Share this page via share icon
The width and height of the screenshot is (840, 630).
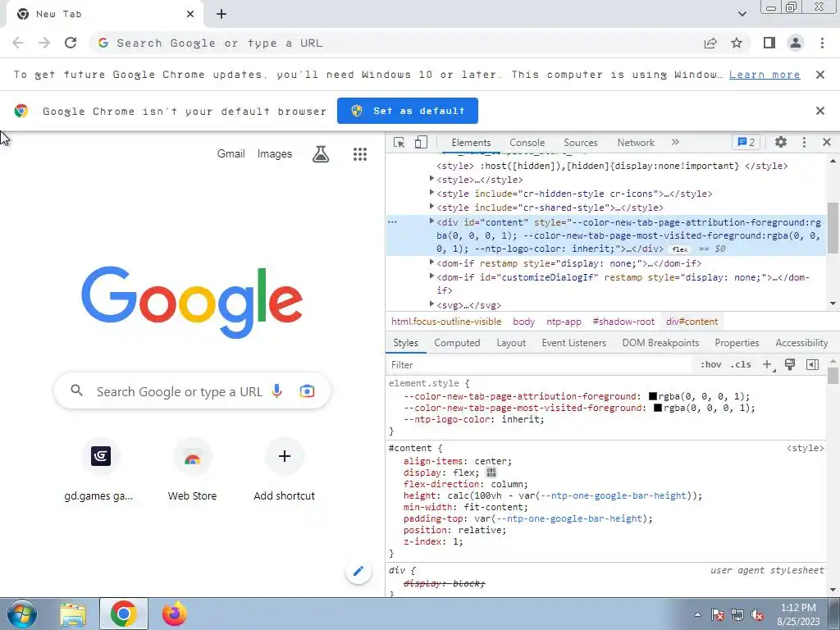coord(710,43)
